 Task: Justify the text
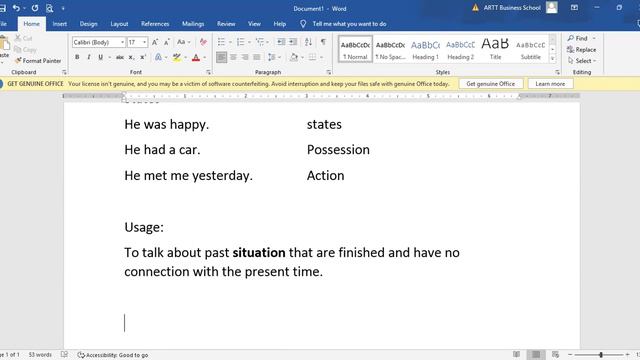coord(257,57)
